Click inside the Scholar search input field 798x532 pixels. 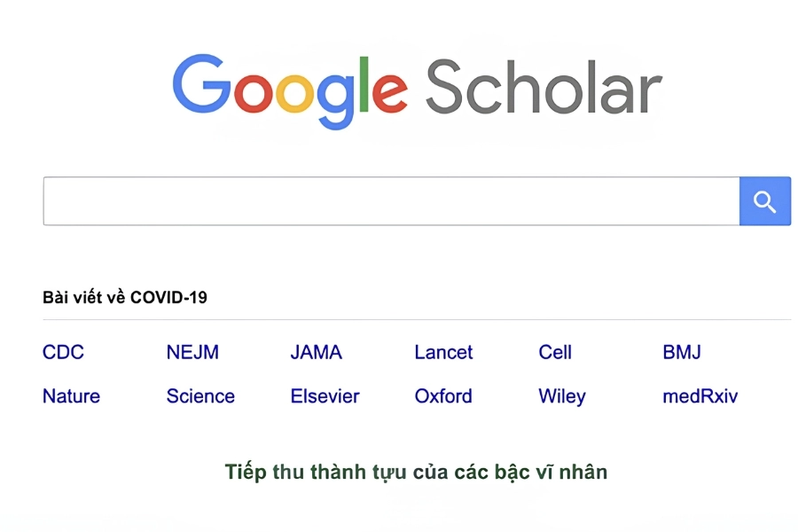[x=390, y=201]
